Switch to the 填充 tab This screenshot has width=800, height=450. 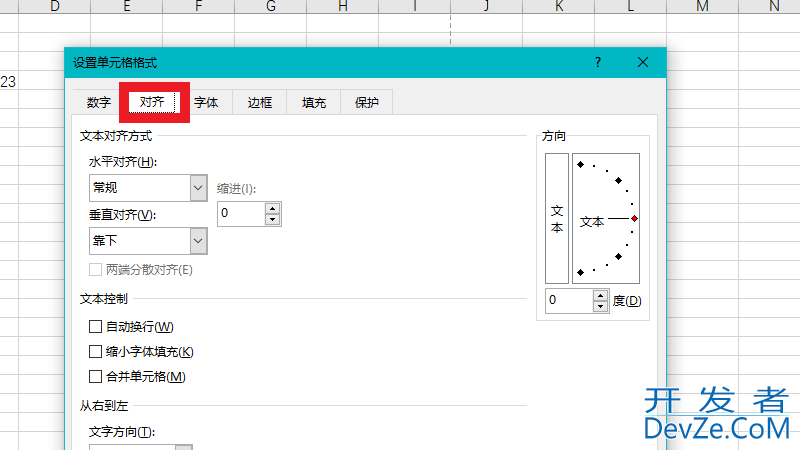click(314, 103)
